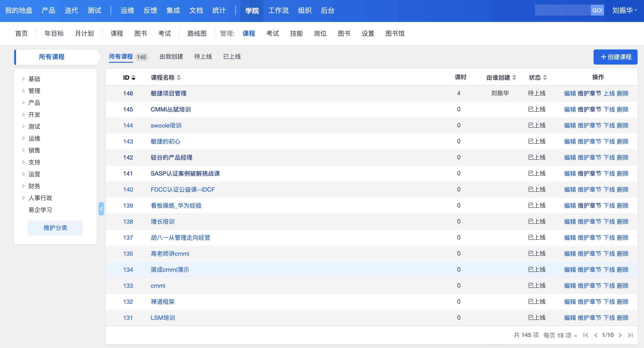Expand the 开发 category tree node
This screenshot has width=644, height=348.
click(x=24, y=115)
